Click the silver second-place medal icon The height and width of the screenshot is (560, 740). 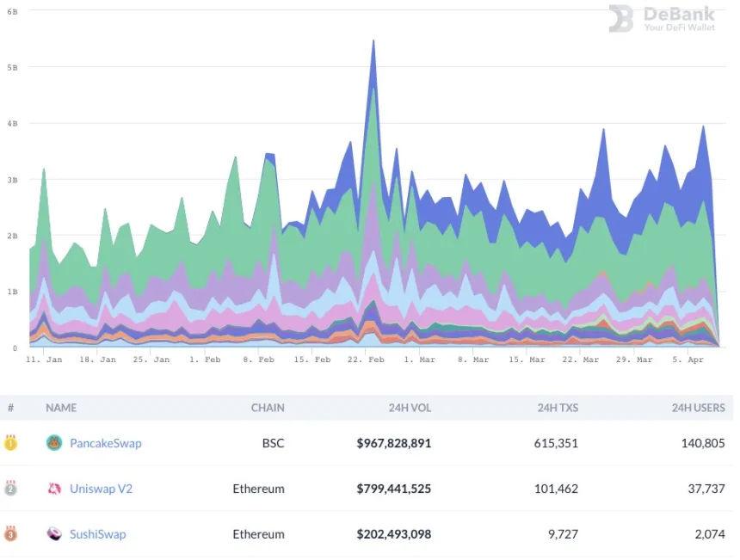coord(10,489)
